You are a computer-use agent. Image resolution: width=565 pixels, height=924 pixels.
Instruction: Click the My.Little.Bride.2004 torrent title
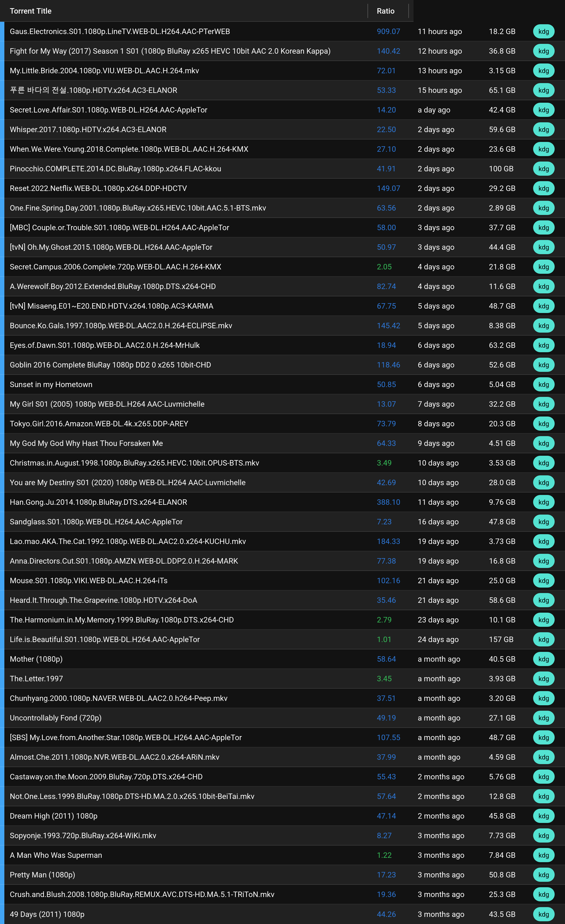104,71
